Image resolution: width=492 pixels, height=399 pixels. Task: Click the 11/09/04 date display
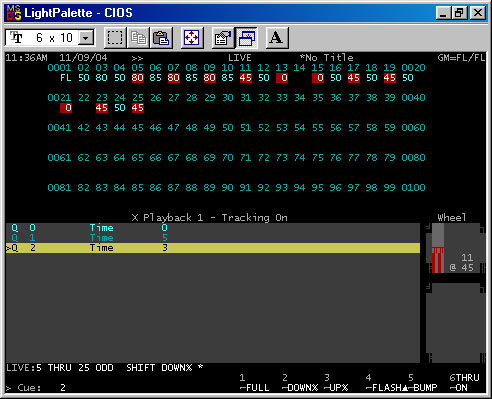83,58
